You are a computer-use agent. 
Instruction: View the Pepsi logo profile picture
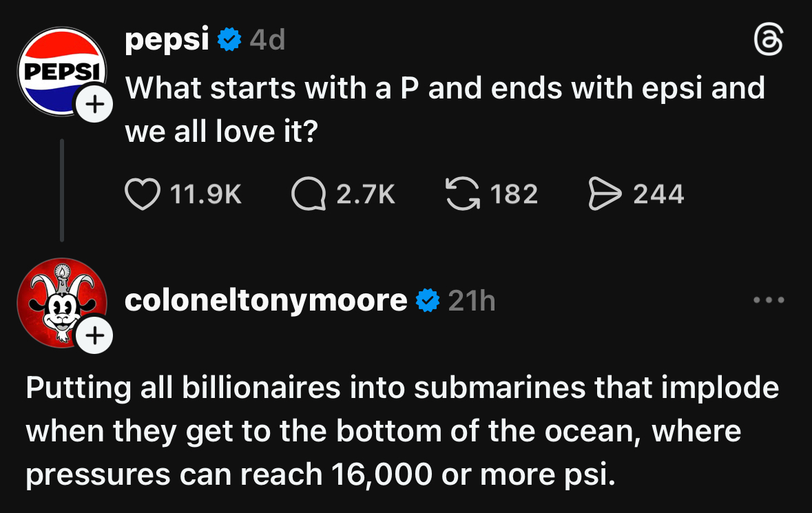59,71
